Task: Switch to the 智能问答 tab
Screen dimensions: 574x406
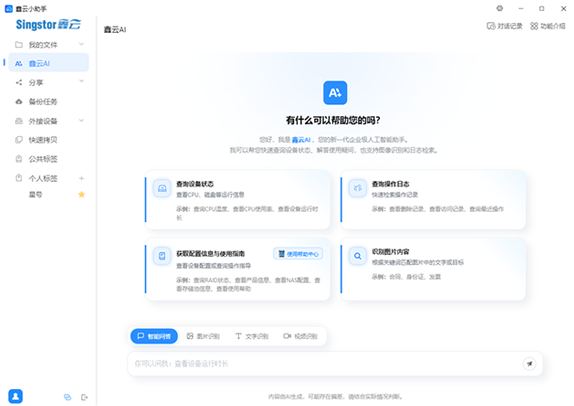Action: point(154,336)
